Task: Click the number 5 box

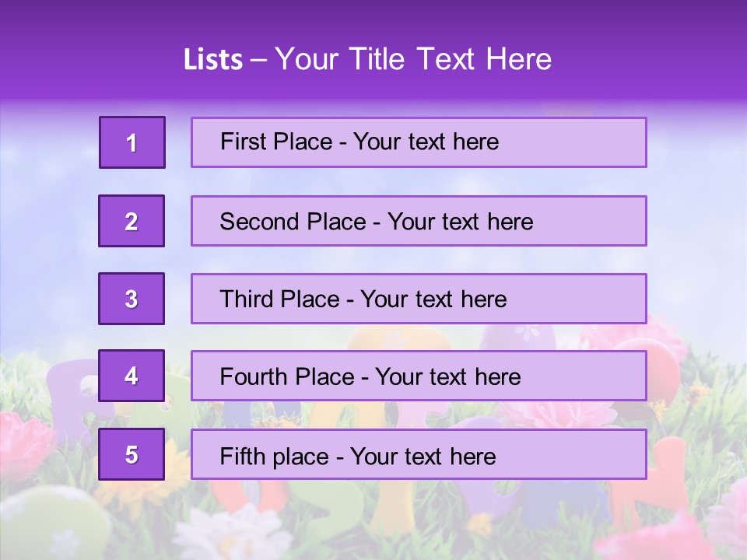Action: [132, 454]
